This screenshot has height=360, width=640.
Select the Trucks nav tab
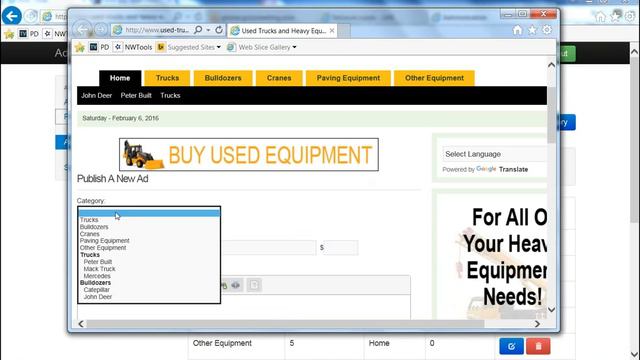167,78
